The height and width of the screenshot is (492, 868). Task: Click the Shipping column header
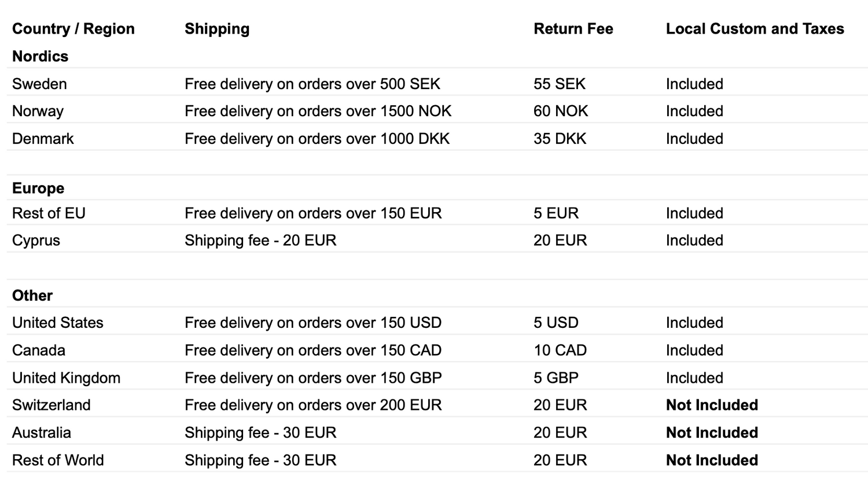point(217,29)
